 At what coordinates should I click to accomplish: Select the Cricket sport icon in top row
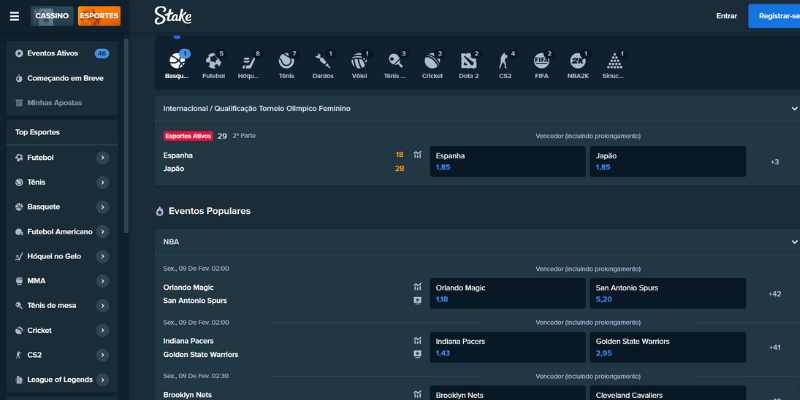432,65
